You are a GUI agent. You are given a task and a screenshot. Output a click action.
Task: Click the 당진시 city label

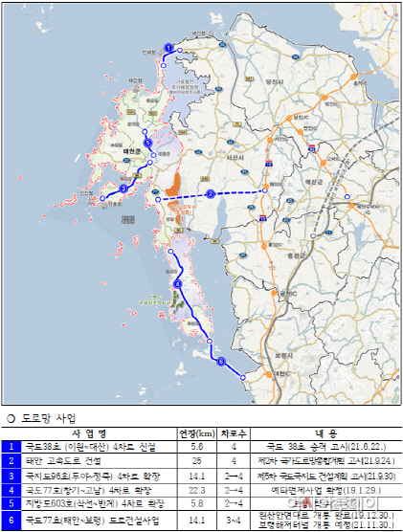[275, 81]
